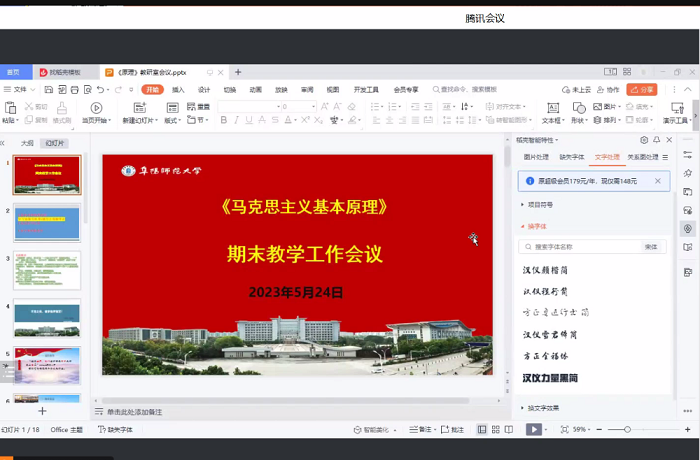Toggle bold formatting
The image size is (700, 460).
[223, 120]
